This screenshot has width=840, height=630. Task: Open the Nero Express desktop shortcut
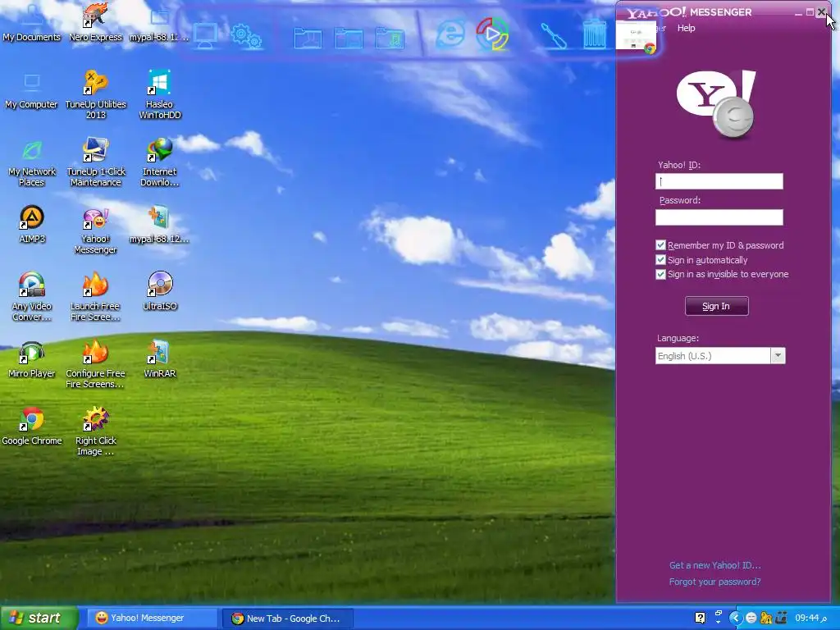click(x=95, y=24)
